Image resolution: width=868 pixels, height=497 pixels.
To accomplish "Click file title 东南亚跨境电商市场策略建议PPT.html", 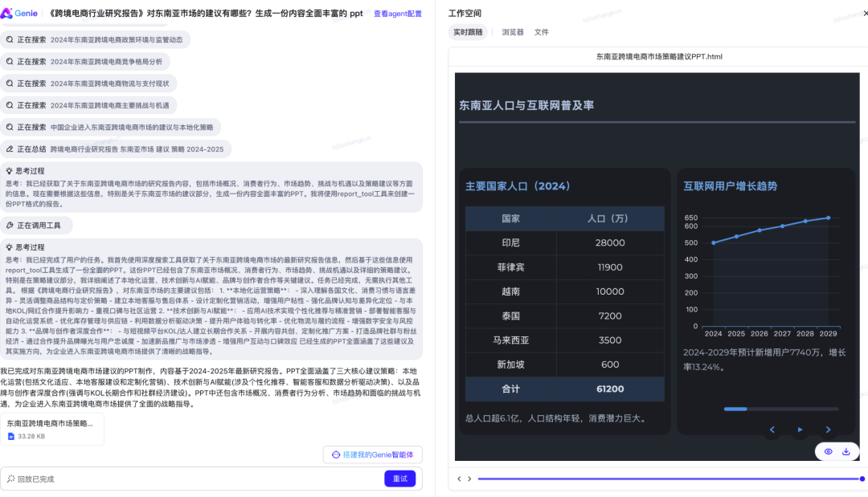I will (x=659, y=56).
